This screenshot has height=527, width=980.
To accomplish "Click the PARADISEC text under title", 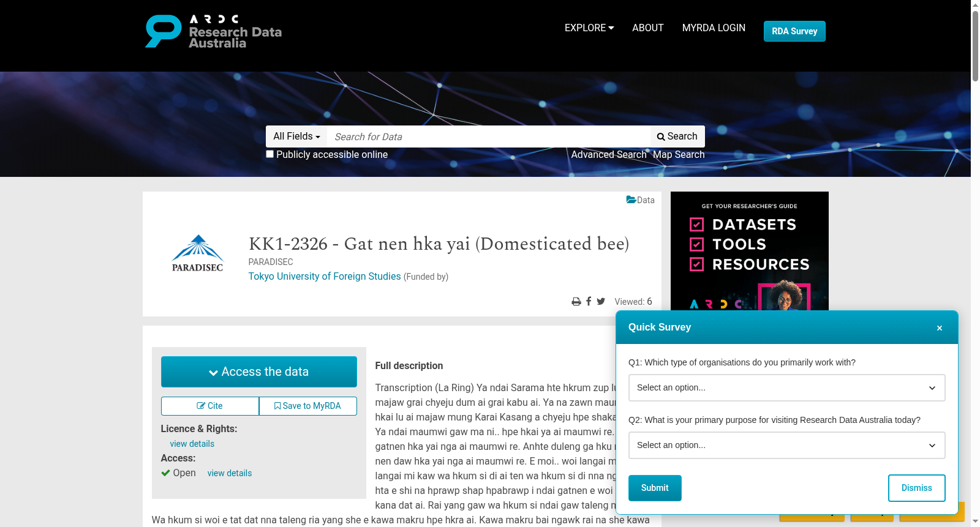I will [271, 262].
